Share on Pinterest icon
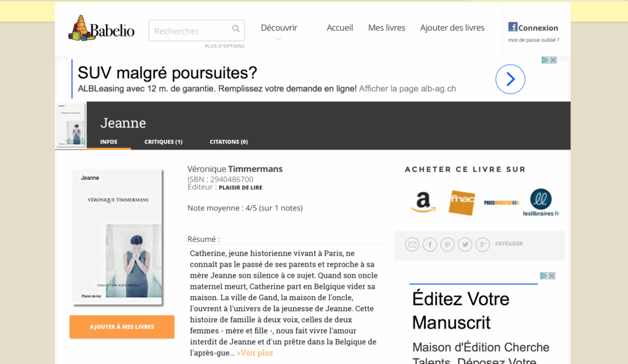Image resolution: width=628 pixels, height=364 pixels. point(447,244)
